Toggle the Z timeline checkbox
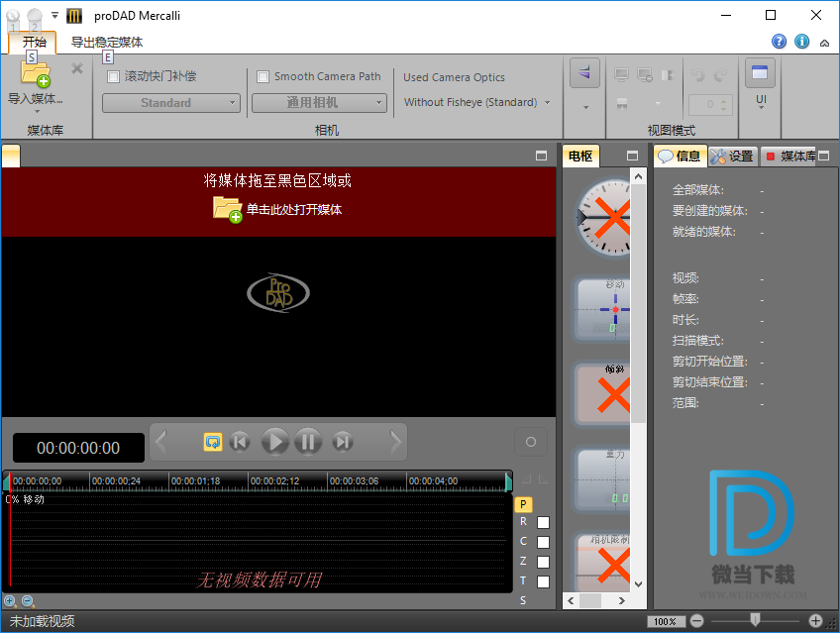 (543, 562)
